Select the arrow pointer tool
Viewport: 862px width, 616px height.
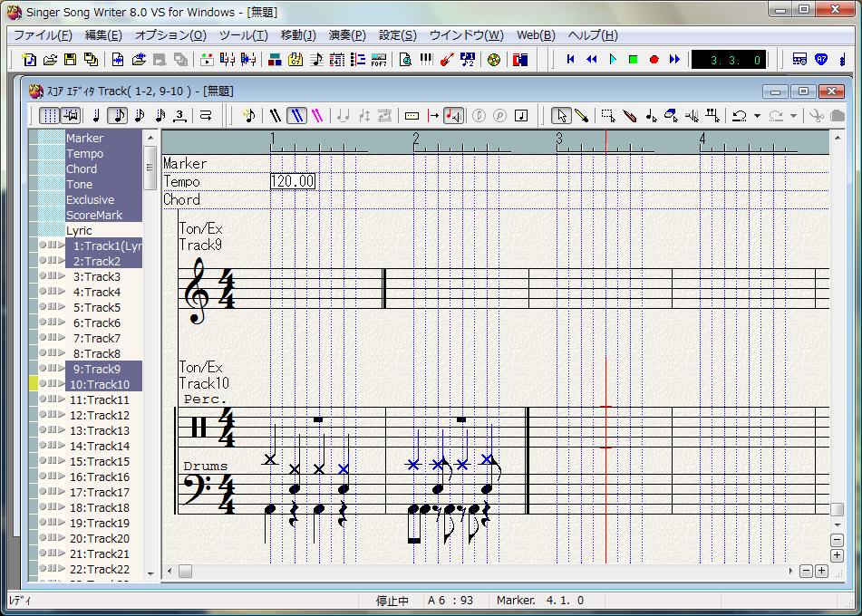click(x=561, y=115)
